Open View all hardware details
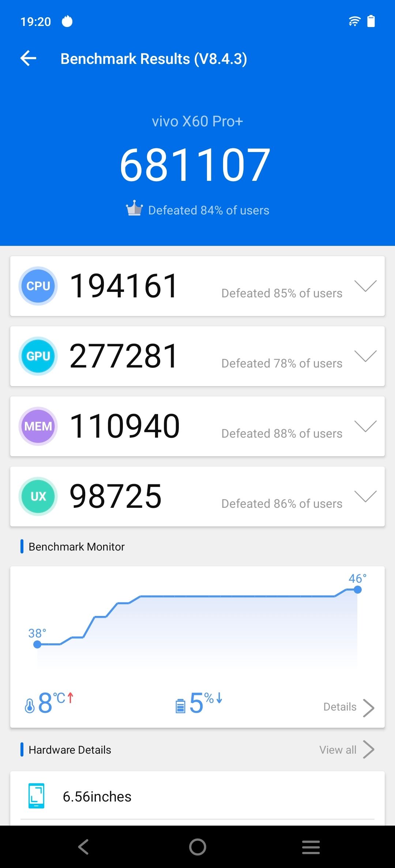The width and height of the screenshot is (395, 868). click(x=338, y=750)
